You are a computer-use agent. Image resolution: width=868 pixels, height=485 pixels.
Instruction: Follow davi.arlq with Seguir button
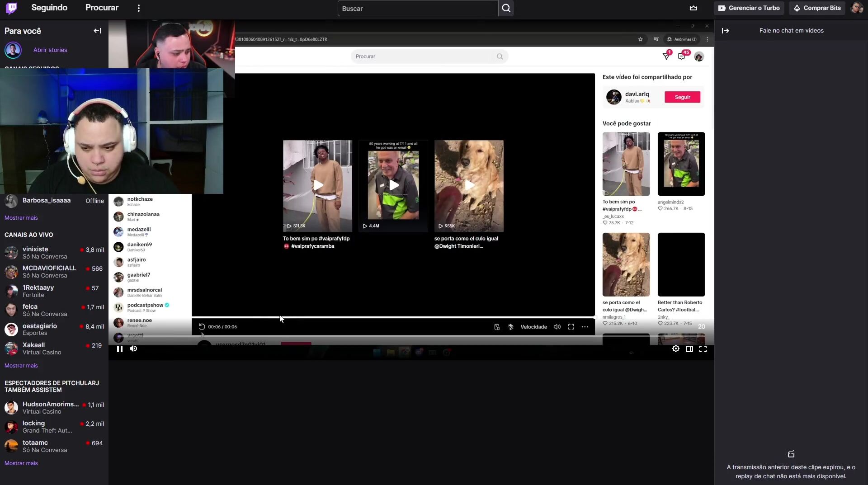[682, 97]
